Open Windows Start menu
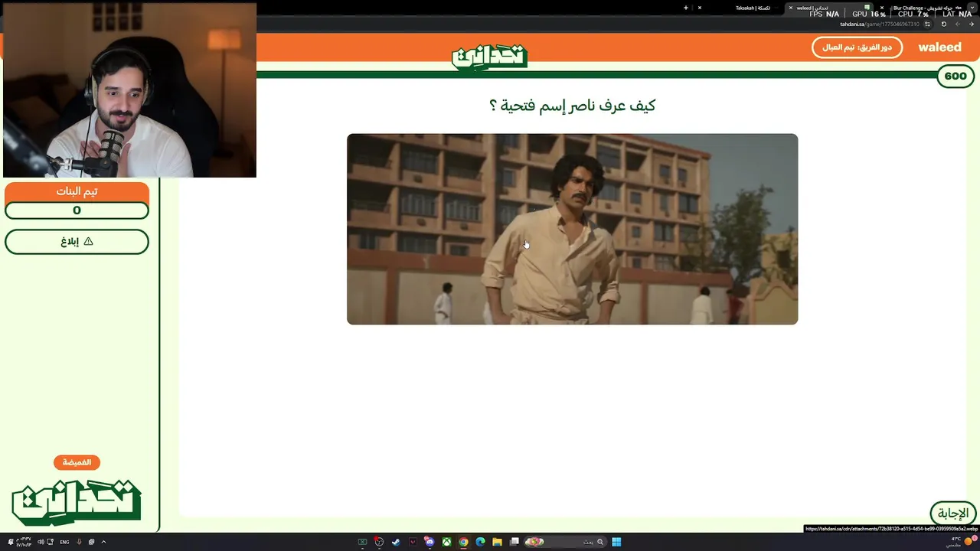Viewport: 980px width, 551px height. pyautogui.click(x=616, y=542)
